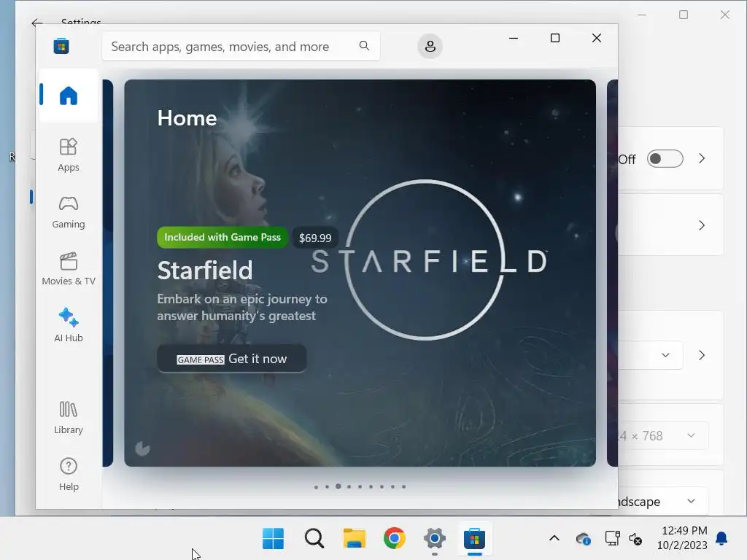Show hidden system tray icons
This screenshot has width=747, height=560.
554,539
